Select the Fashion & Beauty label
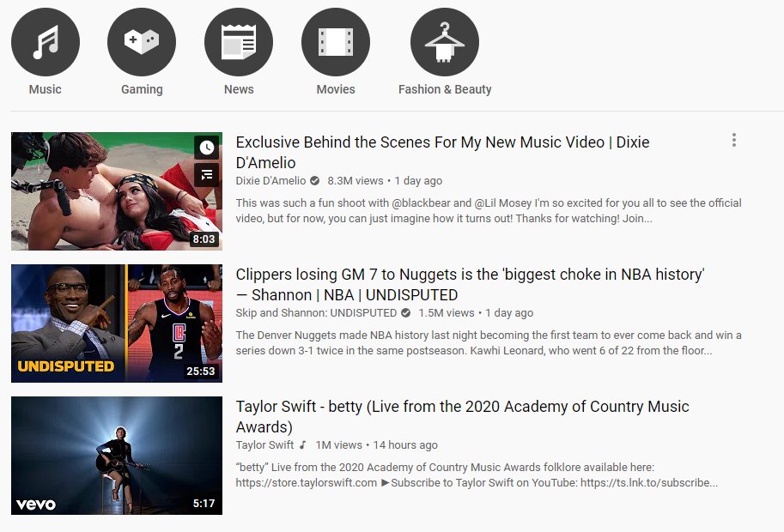784x532 pixels. [x=445, y=89]
